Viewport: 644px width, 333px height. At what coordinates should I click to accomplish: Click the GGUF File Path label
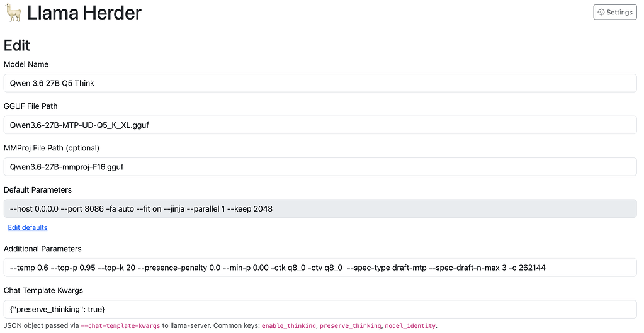pos(30,106)
